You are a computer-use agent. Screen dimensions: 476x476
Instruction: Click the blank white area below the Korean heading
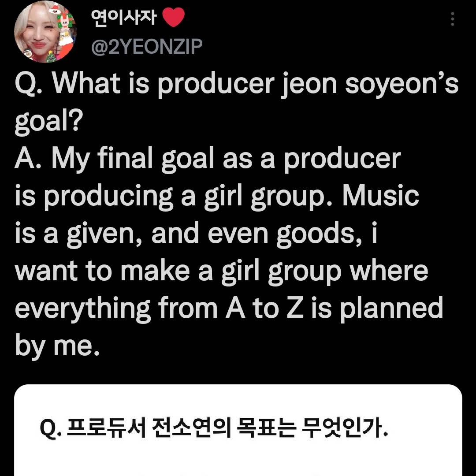238,461
